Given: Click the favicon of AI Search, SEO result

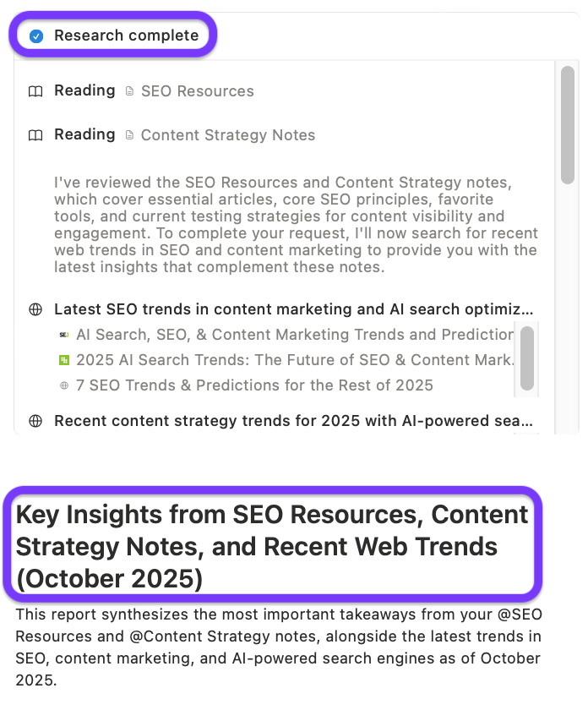Looking at the screenshot, I should pyautogui.click(x=64, y=335).
